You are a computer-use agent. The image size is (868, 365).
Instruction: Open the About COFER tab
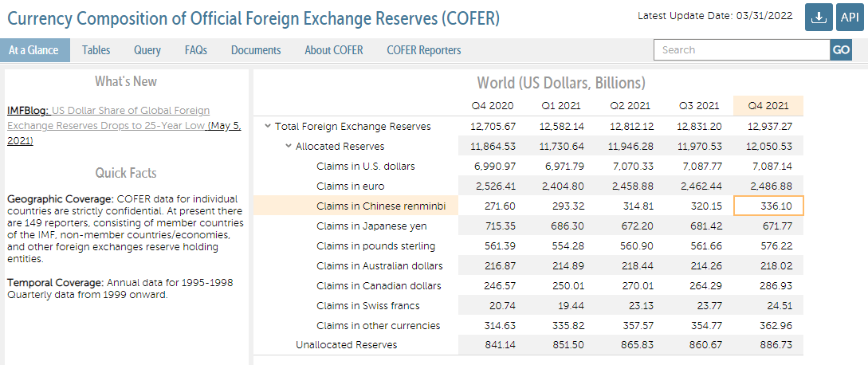334,50
